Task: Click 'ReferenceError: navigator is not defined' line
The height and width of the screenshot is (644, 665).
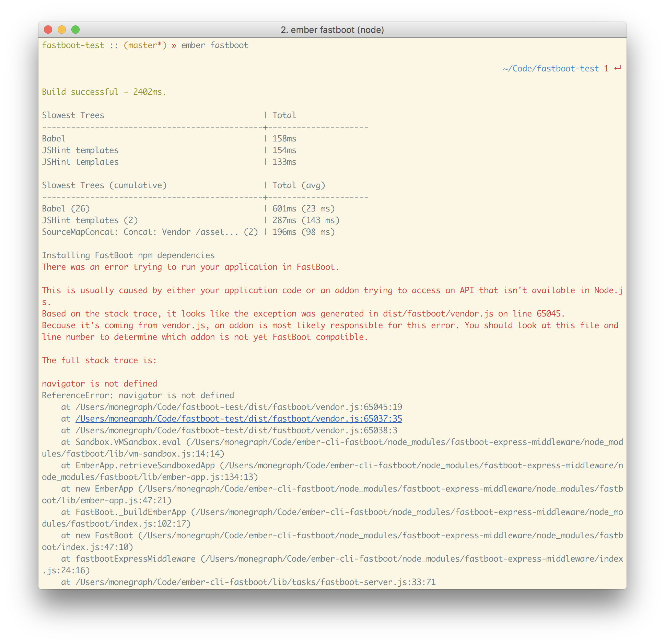Action: click(138, 395)
